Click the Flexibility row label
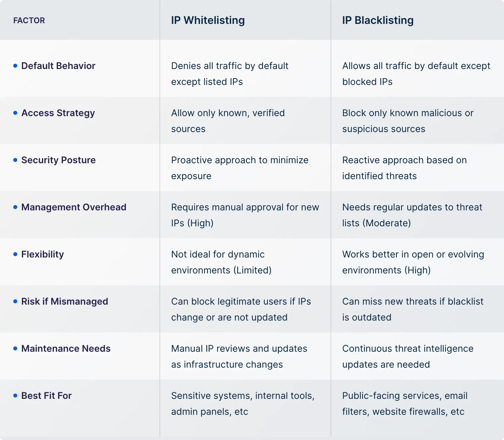The height and width of the screenshot is (440, 504). tap(43, 254)
